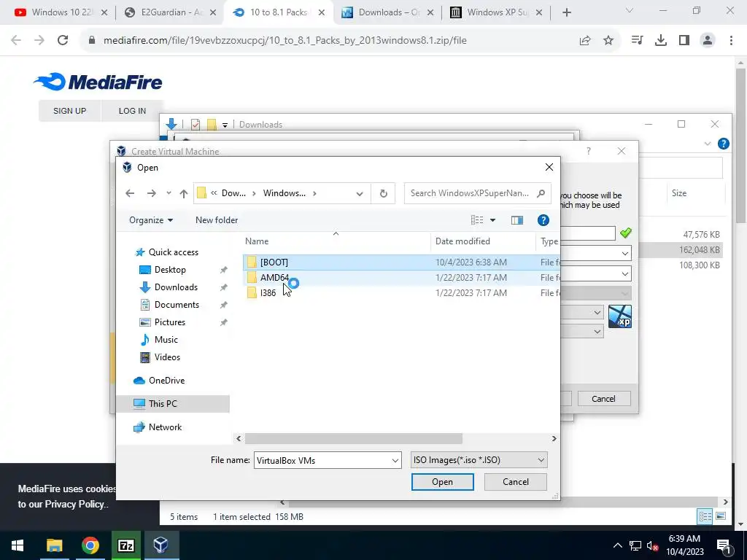The height and width of the screenshot is (560, 747).
Task: Expand the view options arrow
Action: click(492, 220)
